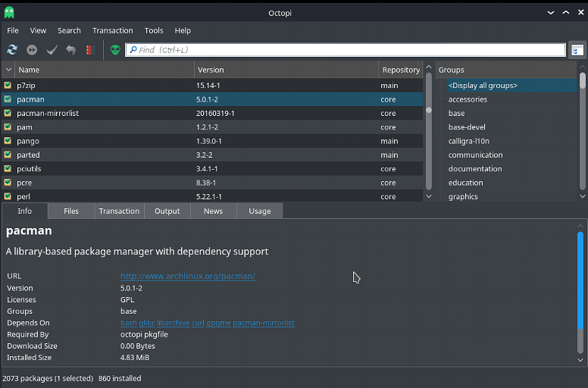Image resolution: width=588 pixels, height=388 pixels.
Task: Click info panel scroll down arrow
Action: 580,360
